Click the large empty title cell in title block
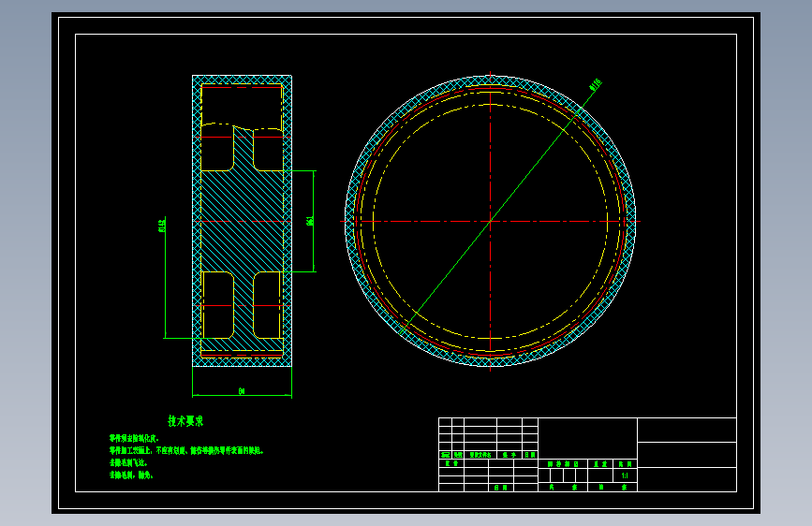Screen dimensions: 812x526 [x=587, y=438]
